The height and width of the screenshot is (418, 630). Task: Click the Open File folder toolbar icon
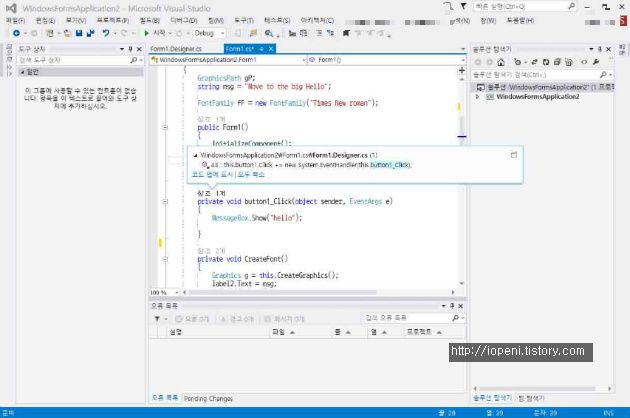(x=67, y=33)
